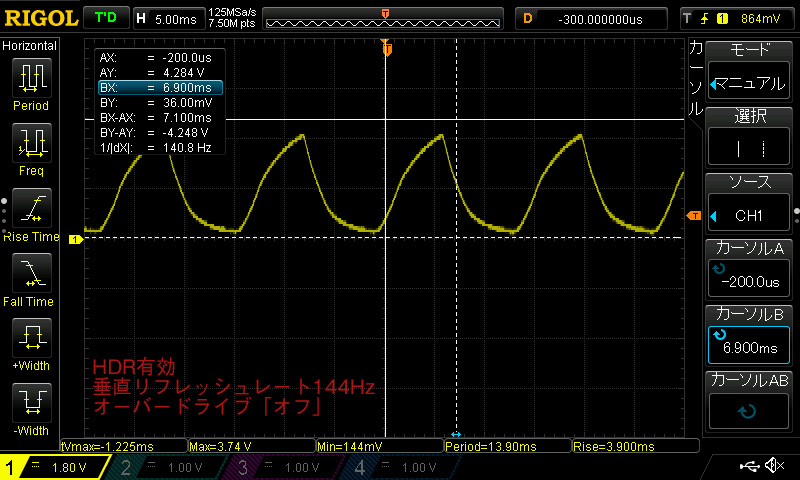Click the D -300.000000us delay field
Viewport: 800px width, 480px height.
coord(591,19)
